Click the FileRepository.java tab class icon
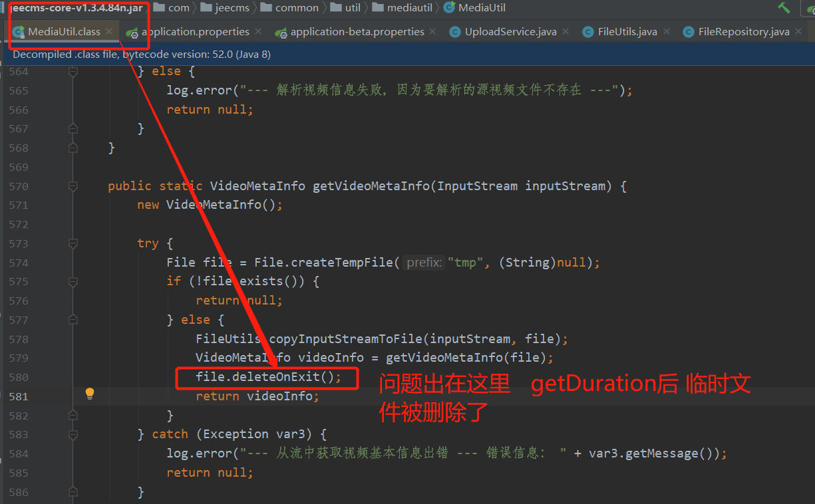 point(689,32)
